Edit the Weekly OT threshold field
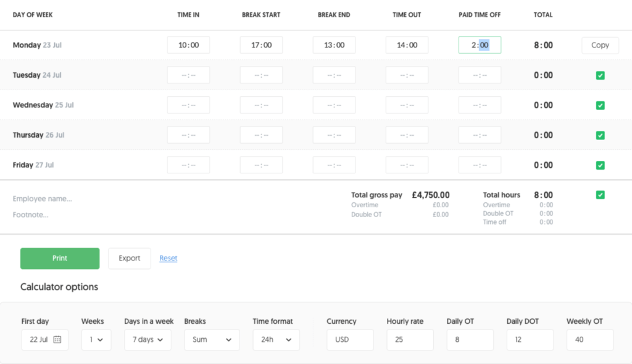The height and width of the screenshot is (364, 632). coord(589,340)
